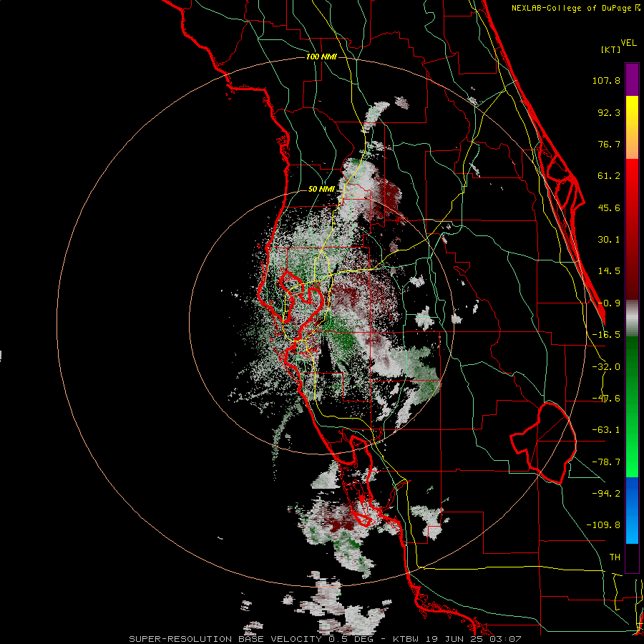Click the 107.8 velocity scale value
This screenshot has height=644, width=644.
click(x=606, y=80)
